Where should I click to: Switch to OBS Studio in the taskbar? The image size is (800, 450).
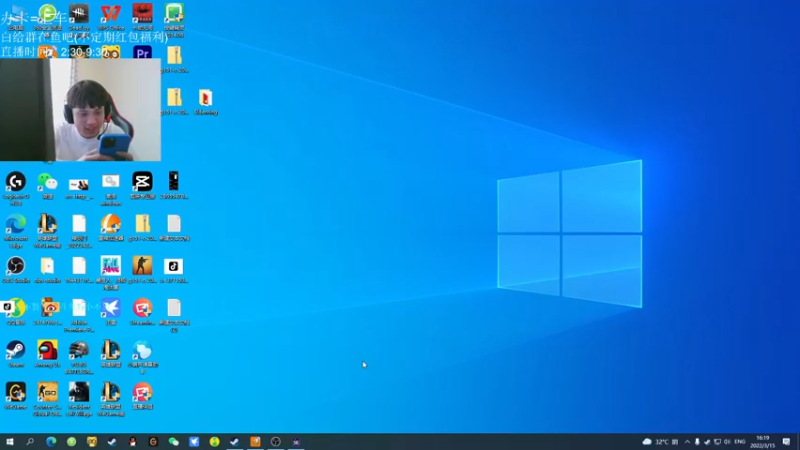(x=276, y=442)
